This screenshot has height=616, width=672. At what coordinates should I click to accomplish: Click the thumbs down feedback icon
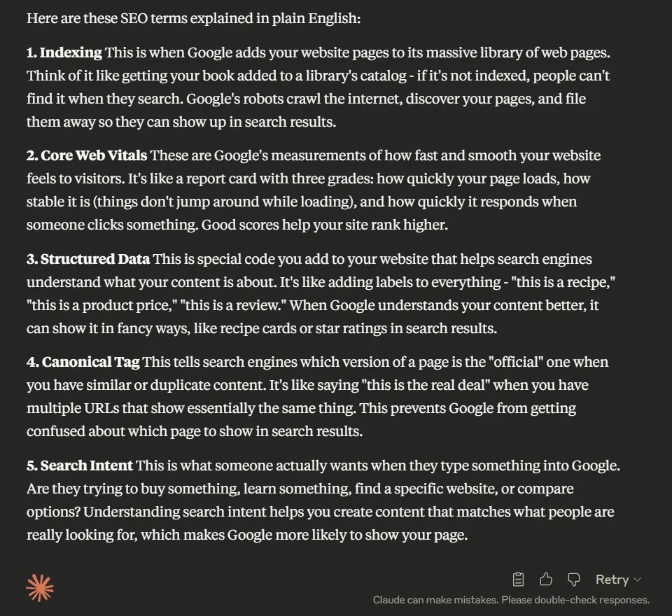tap(574, 579)
